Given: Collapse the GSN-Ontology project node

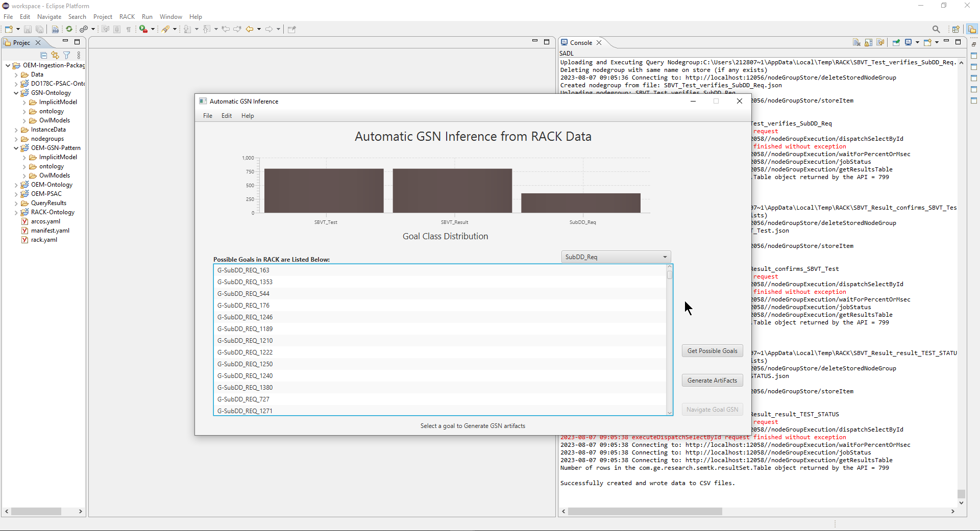Looking at the screenshot, I should click(x=16, y=93).
